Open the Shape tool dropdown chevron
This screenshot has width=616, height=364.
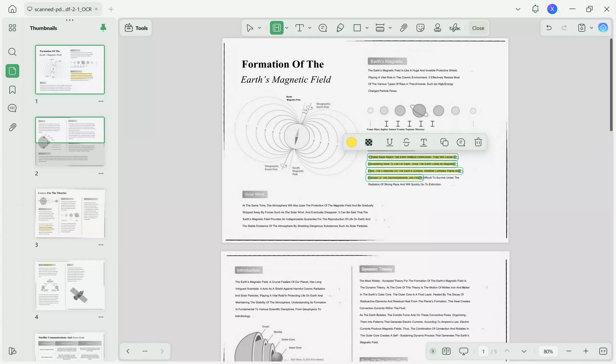[x=367, y=28]
